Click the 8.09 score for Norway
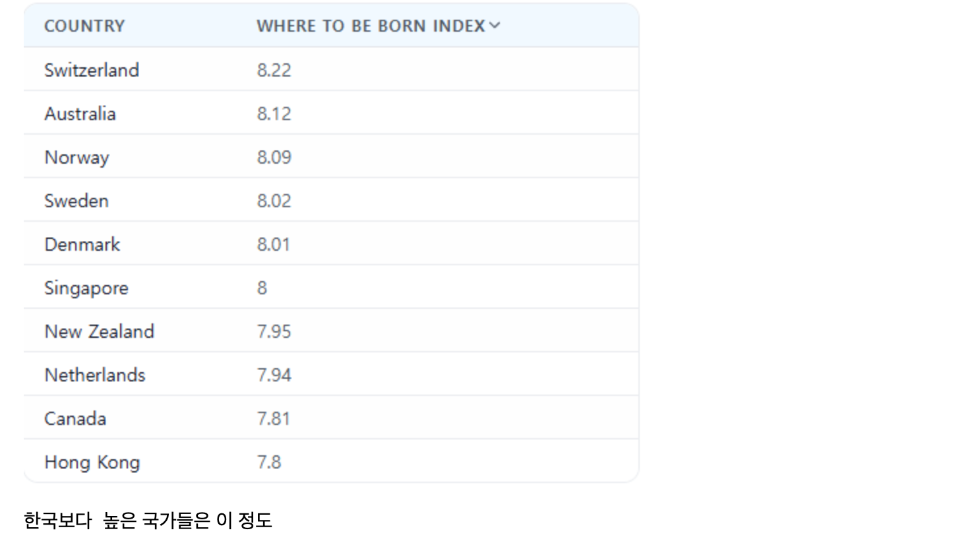 [274, 157]
